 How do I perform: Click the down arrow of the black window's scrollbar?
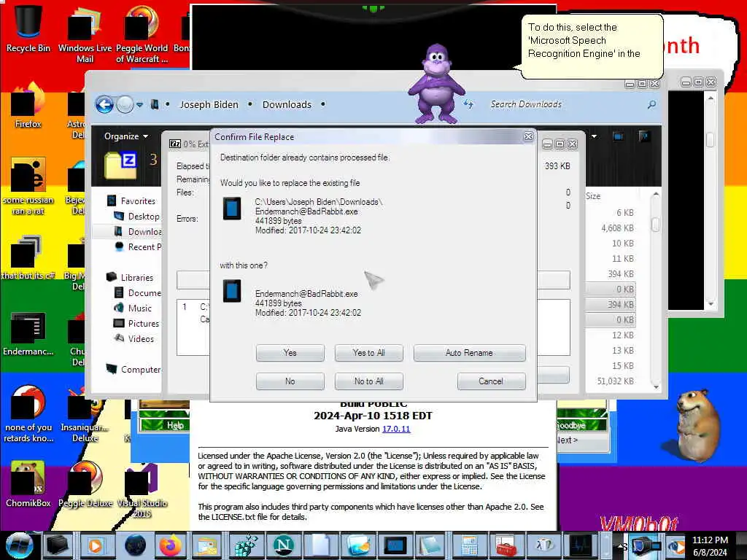pyautogui.click(x=711, y=304)
